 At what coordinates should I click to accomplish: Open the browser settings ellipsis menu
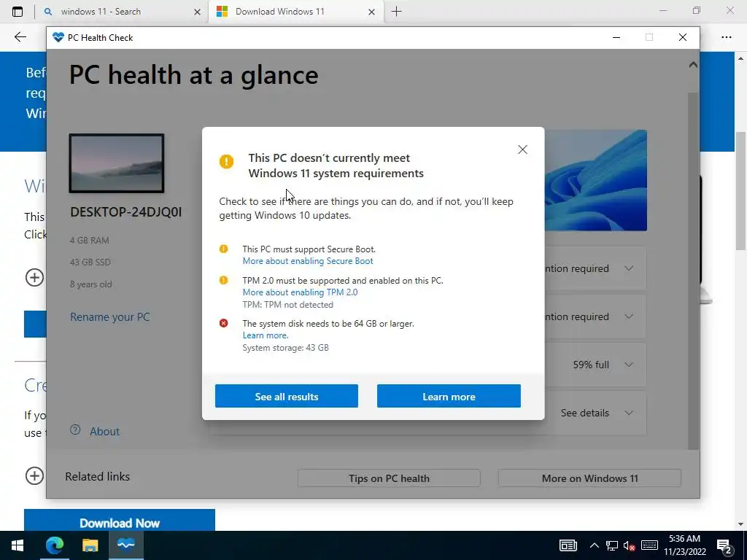726,37
